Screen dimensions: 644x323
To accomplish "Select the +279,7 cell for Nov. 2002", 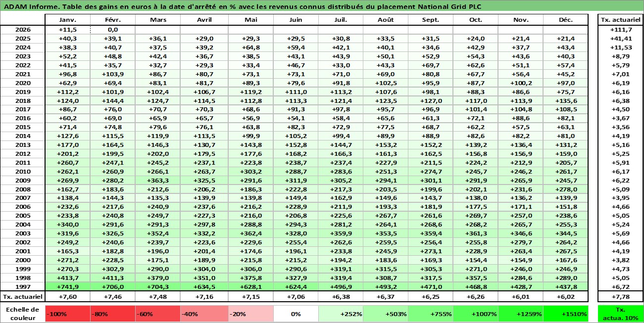I will [x=520, y=243].
